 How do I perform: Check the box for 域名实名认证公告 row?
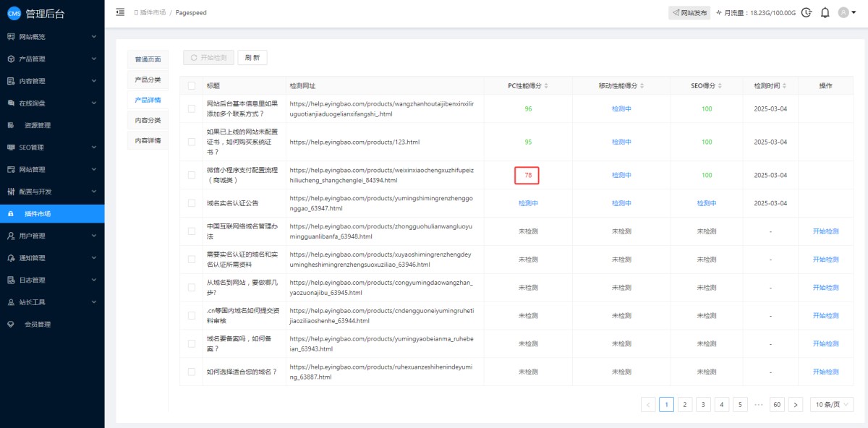point(192,203)
